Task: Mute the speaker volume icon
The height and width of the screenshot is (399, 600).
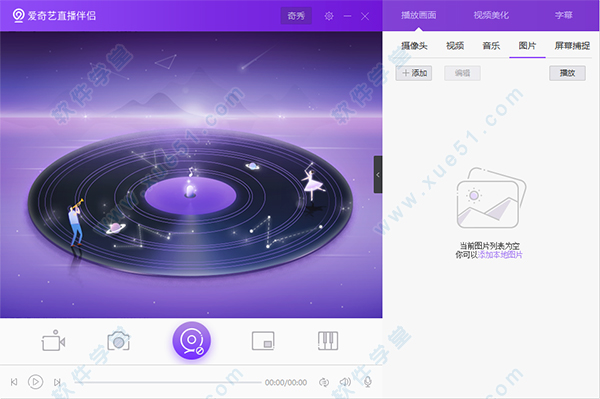Action: [x=345, y=382]
